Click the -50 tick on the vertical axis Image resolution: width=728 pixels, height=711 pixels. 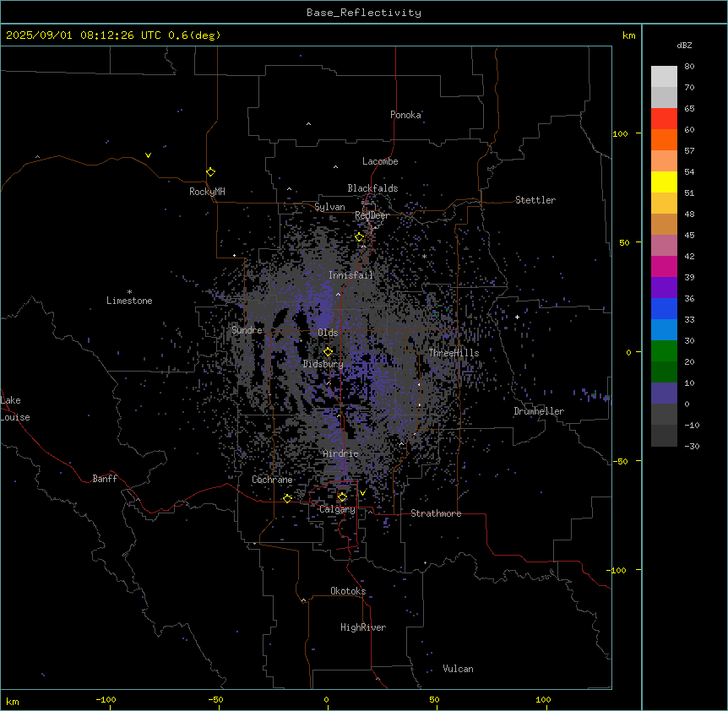coord(620,461)
